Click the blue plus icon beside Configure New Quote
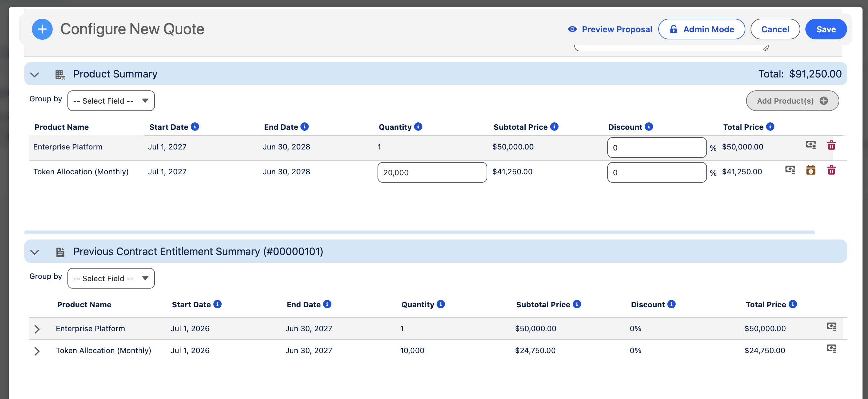This screenshot has width=868, height=399. click(x=42, y=29)
